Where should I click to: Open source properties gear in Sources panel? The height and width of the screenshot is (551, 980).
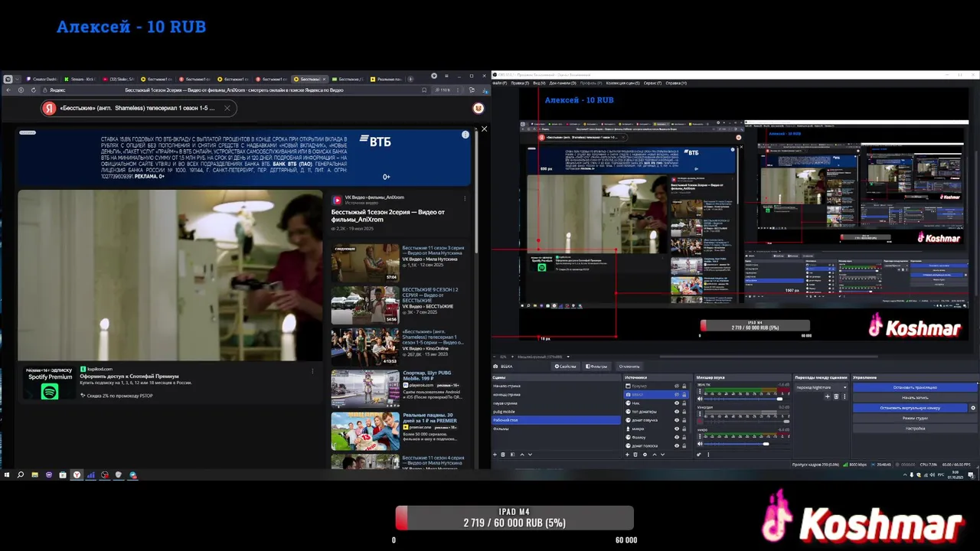tap(645, 455)
